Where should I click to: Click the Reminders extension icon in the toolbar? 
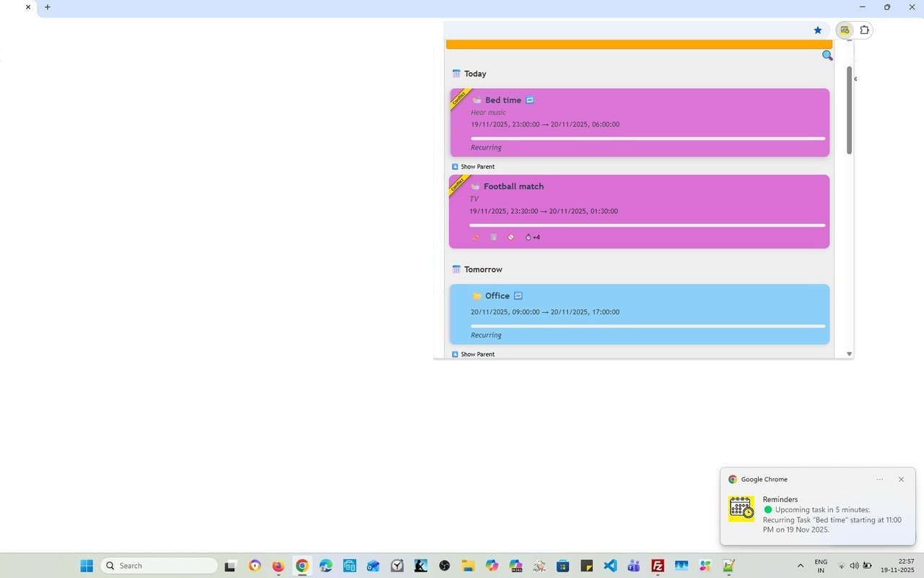tap(844, 30)
